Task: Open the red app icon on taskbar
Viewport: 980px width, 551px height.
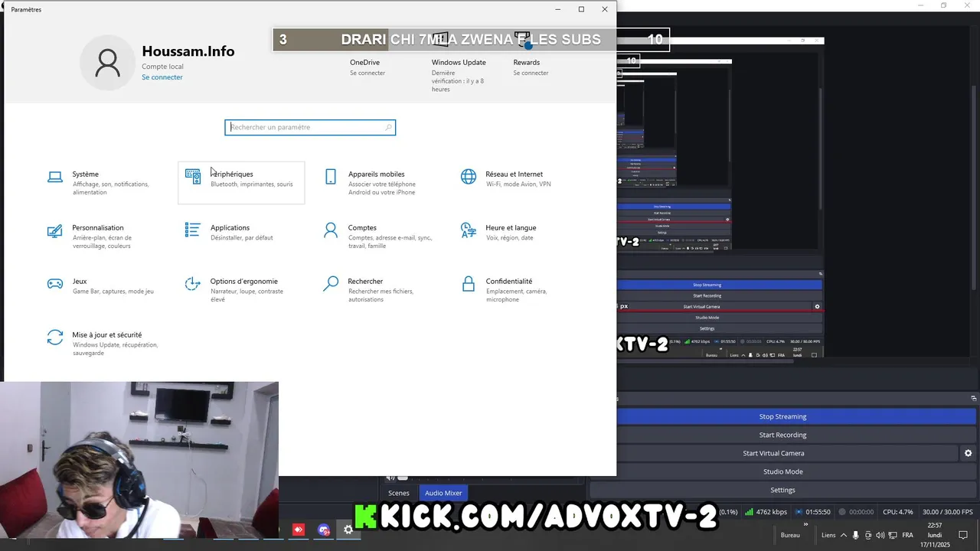Action: point(299,530)
